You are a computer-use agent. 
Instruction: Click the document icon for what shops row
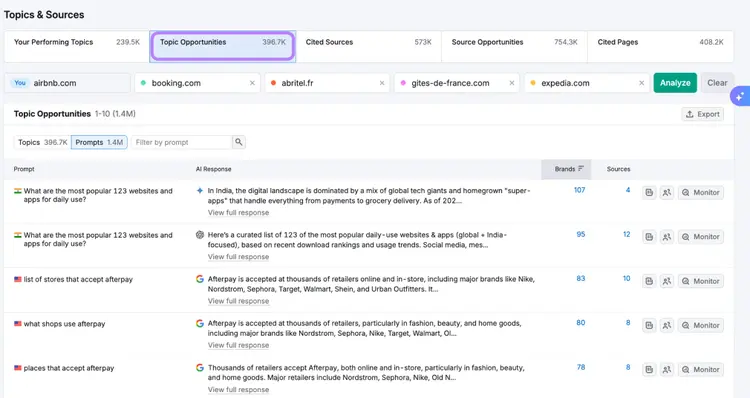coord(649,325)
